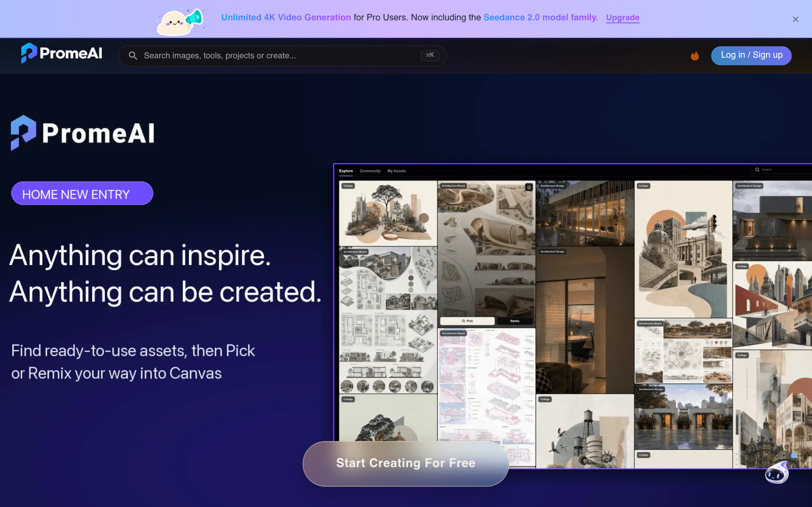Focus the search images and tools field

pyautogui.click(x=282, y=56)
